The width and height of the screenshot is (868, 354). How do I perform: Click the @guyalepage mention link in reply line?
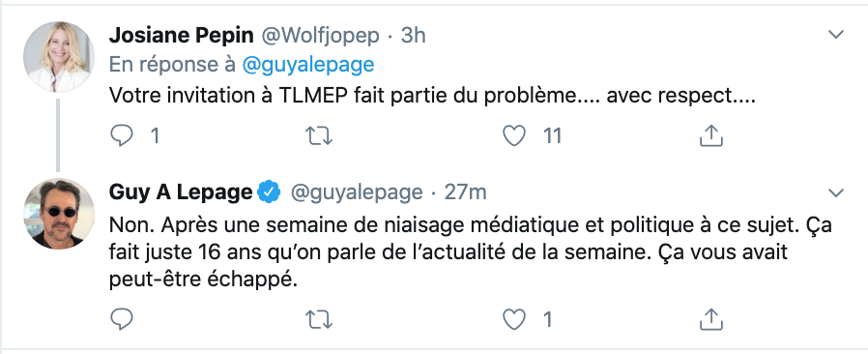[308, 65]
